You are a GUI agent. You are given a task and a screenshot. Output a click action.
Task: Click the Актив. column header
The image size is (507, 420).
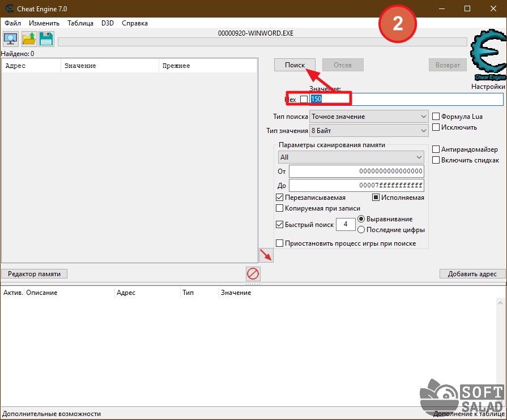pyautogui.click(x=13, y=293)
